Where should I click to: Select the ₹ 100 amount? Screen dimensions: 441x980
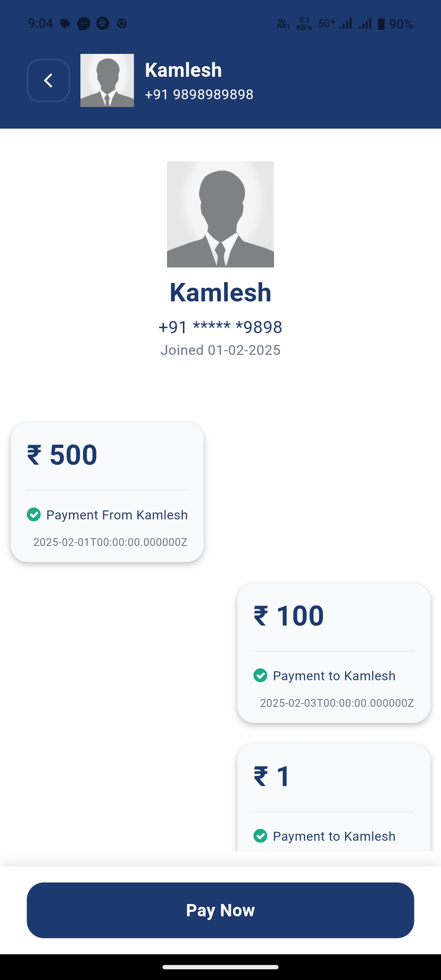click(x=289, y=616)
